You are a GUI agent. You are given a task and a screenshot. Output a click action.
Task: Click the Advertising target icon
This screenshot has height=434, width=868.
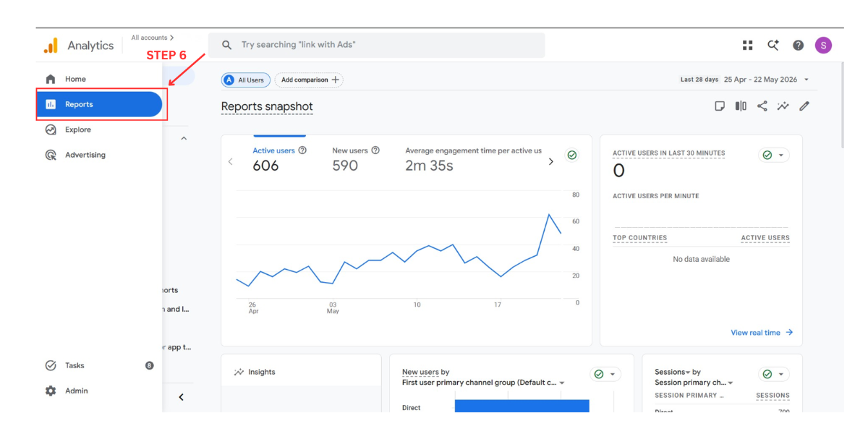click(51, 155)
